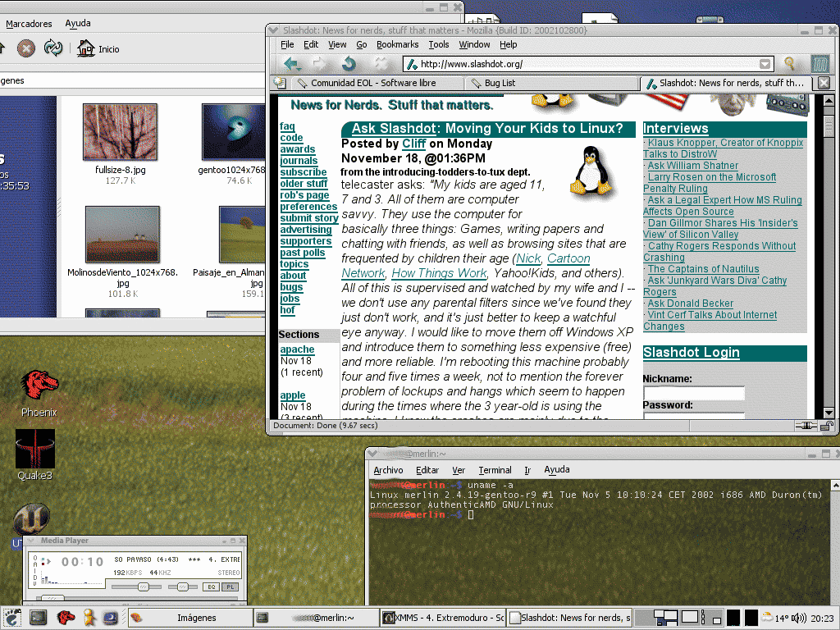
Task: Click the Slashdot Nickname input field
Action: click(693, 393)
